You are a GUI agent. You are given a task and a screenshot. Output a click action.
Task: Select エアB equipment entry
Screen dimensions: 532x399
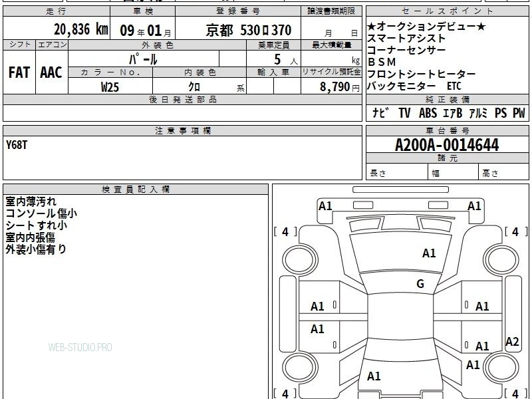452,112
